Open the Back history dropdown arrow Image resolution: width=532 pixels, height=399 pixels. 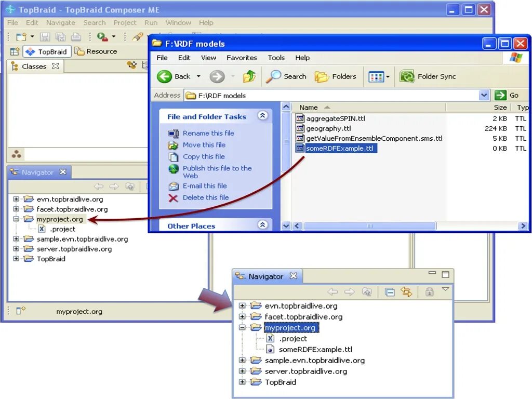198,76
